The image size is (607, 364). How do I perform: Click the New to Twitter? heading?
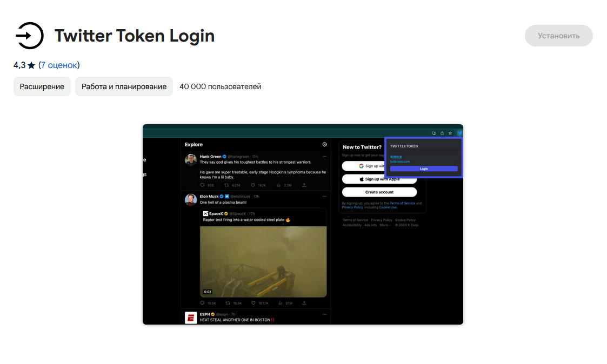point(362,147)
